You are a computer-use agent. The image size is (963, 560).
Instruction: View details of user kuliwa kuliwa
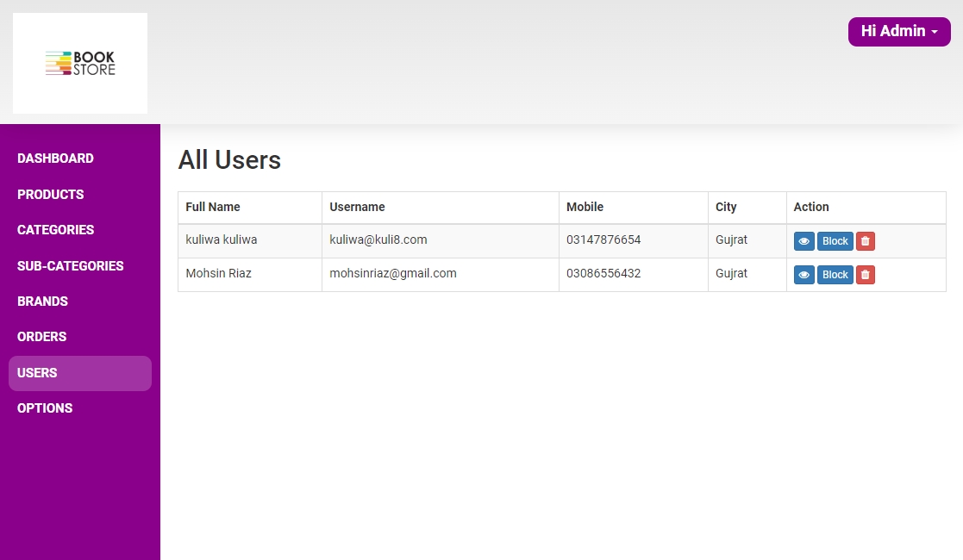pyautogui.click(x=804, y=241)
